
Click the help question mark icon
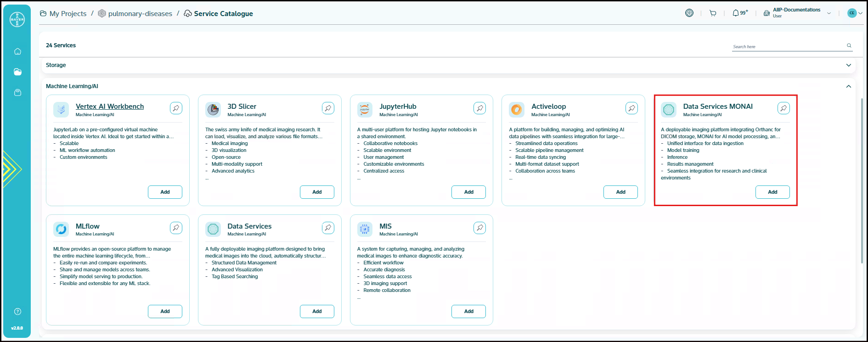tap(17, 312)
